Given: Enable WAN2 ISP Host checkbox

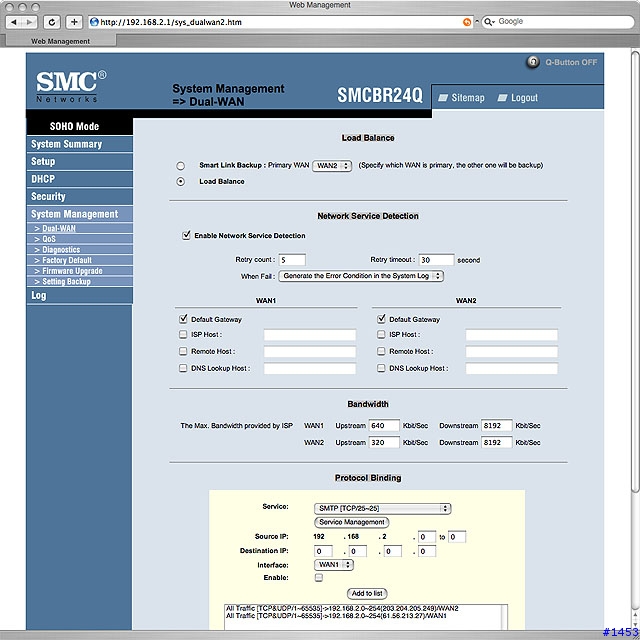Looking at the screenshot, I should pos(381,335).
